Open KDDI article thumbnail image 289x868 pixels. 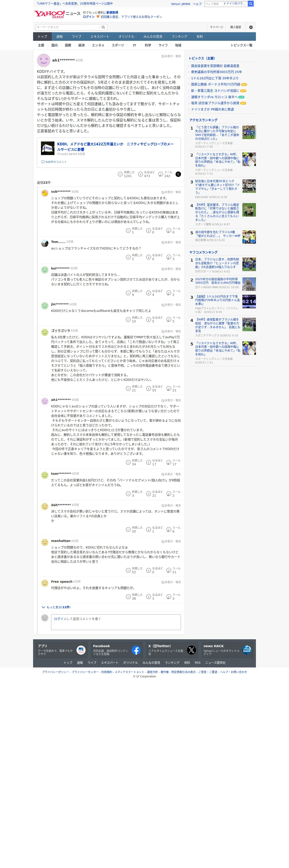pyautogui.click(x=48, y=148)
